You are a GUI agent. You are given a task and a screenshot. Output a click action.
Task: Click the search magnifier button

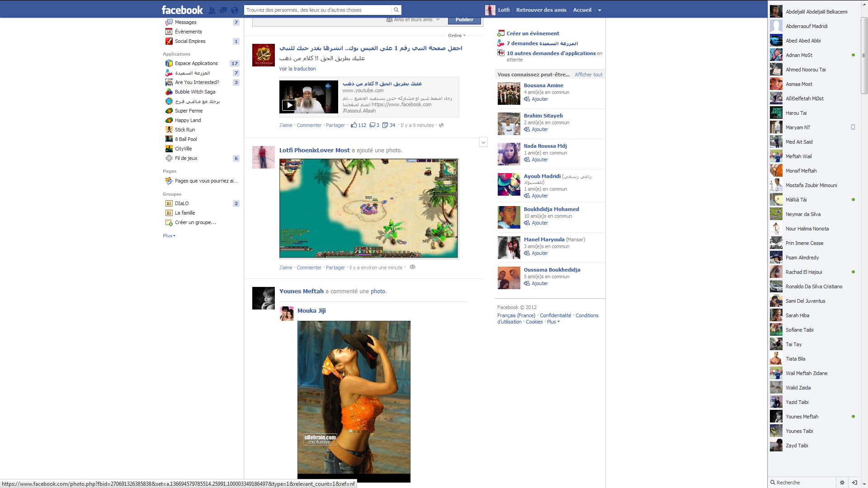396,10
